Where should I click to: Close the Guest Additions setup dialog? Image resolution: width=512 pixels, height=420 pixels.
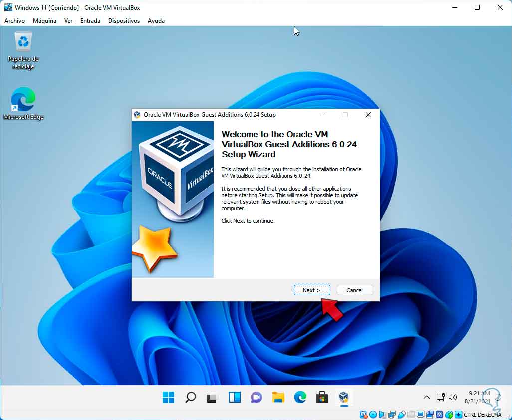[x=368, y=115]
